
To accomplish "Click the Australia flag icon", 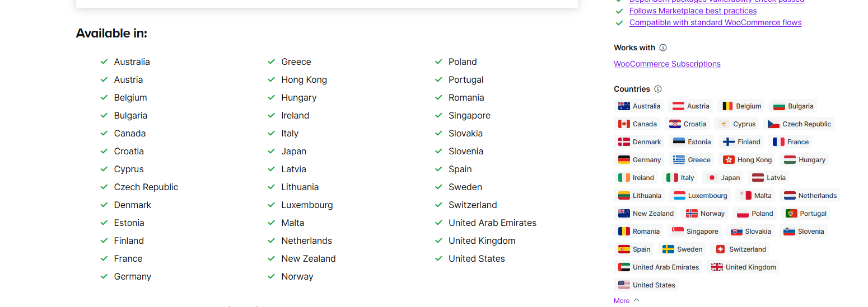I will pos(624,106).
